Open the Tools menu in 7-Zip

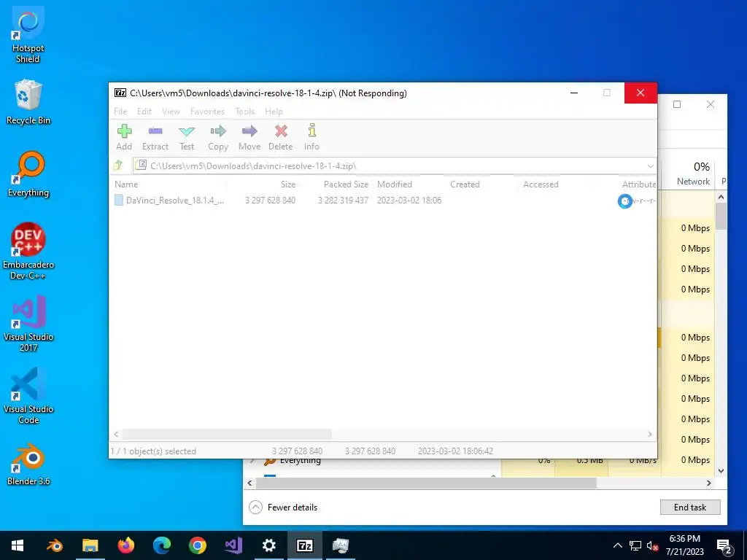point(245,112)
